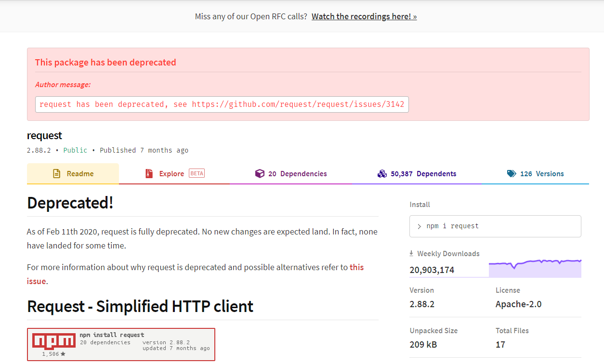The width and height of the screenshot is (604, 364).
Task: Open the 20 Dependencies tab
Action: pos(291,174)
